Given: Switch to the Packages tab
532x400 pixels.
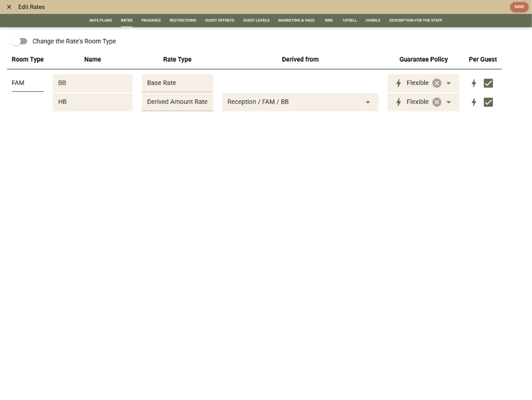Looking at the screenshot, I should pyautogui.click(x=151, y=20).
